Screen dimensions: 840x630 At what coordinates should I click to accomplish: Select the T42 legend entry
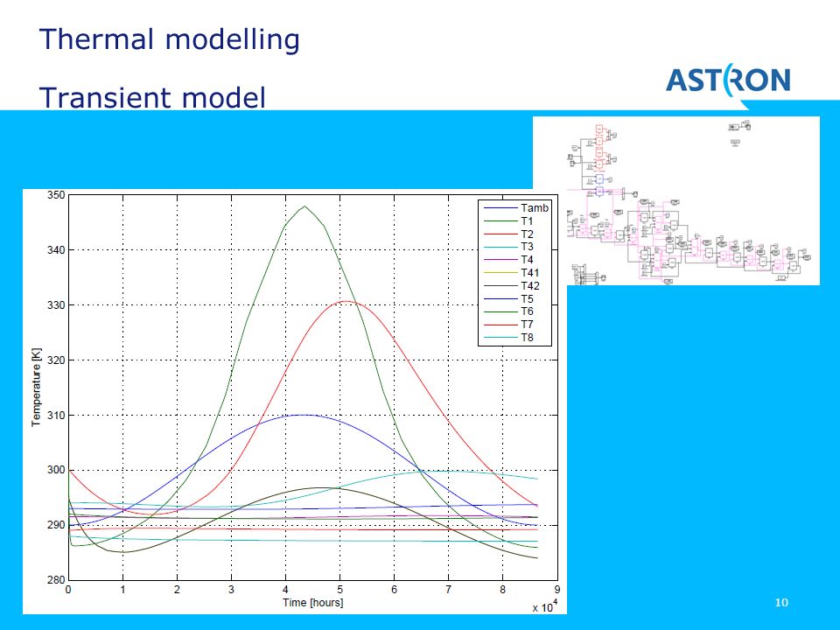click(x=512, y=286)
